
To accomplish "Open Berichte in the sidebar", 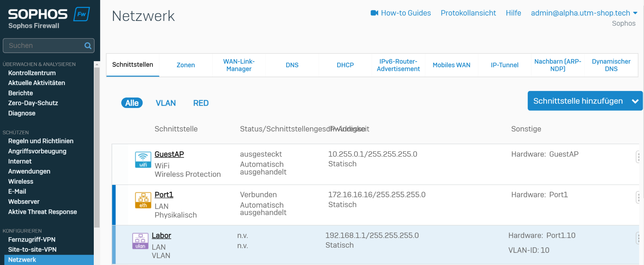I will pyautogui.click(x=21, y=93).
